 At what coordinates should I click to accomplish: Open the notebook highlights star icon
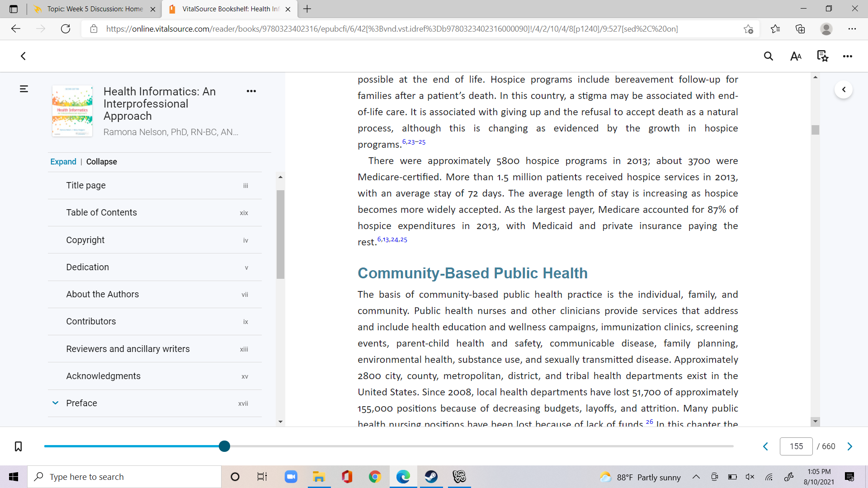pos(822,56)
